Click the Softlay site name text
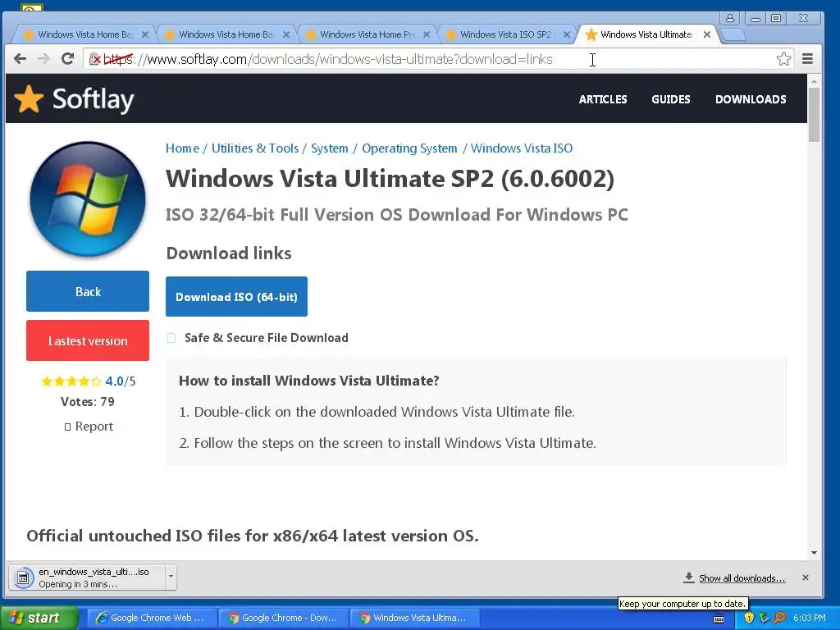 (94, 99)
